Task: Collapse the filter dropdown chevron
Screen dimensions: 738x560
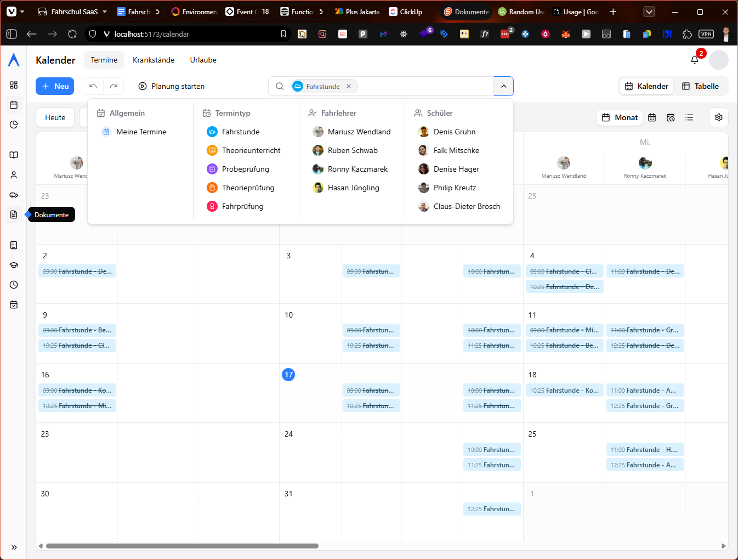Action: coord(503,86)
